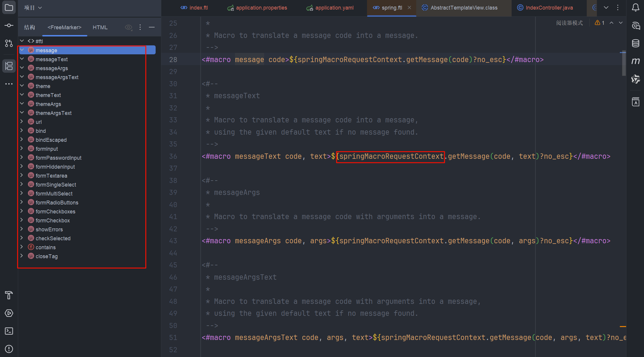The image size is (644, 357).
Task: Collapse the messageText macro node
Action: click(22, 59)
